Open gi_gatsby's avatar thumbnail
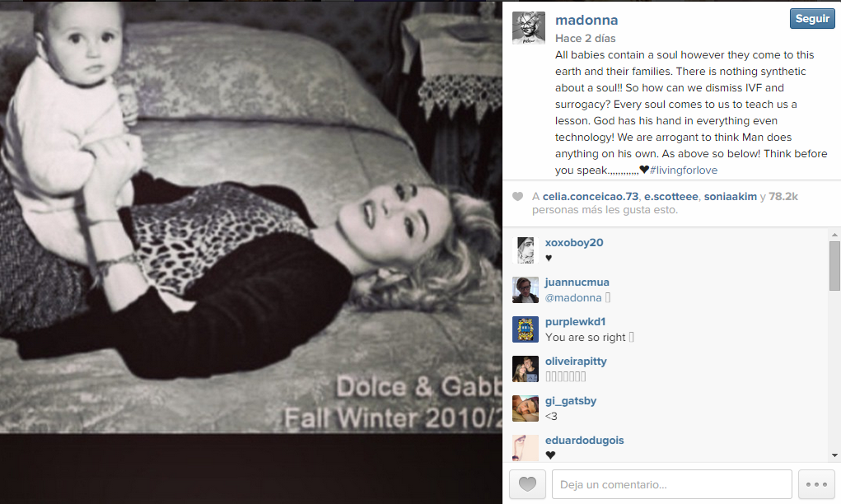Image resolution: width=841 pixels, height=504 pixels. coord(525,408)
